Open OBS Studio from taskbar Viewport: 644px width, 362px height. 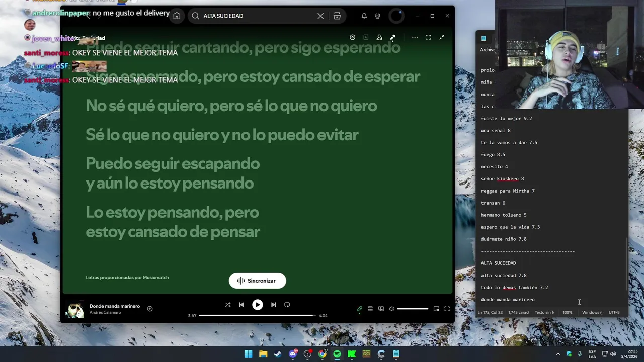point(307,354)
